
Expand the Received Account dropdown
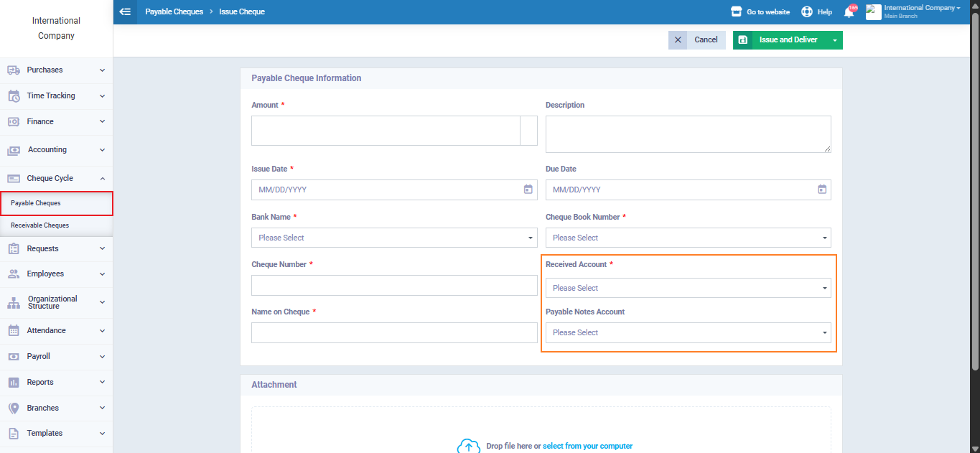click(x=688, y=288)
